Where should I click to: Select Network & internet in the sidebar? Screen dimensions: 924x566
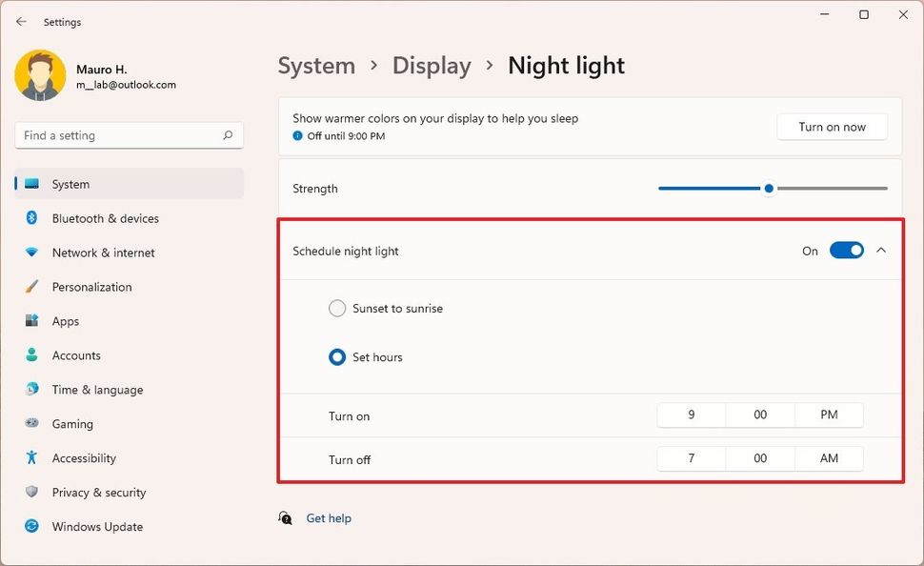point(102,253)
